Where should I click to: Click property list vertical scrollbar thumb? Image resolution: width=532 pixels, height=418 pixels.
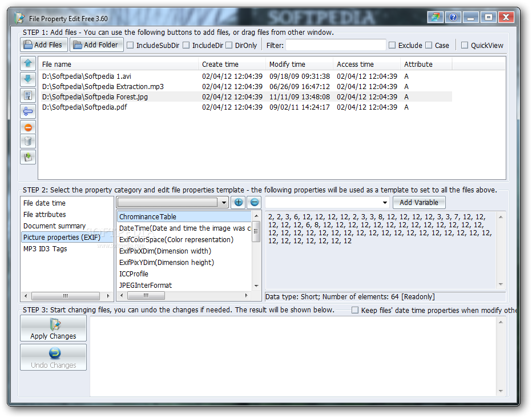[x=256, y=231]
